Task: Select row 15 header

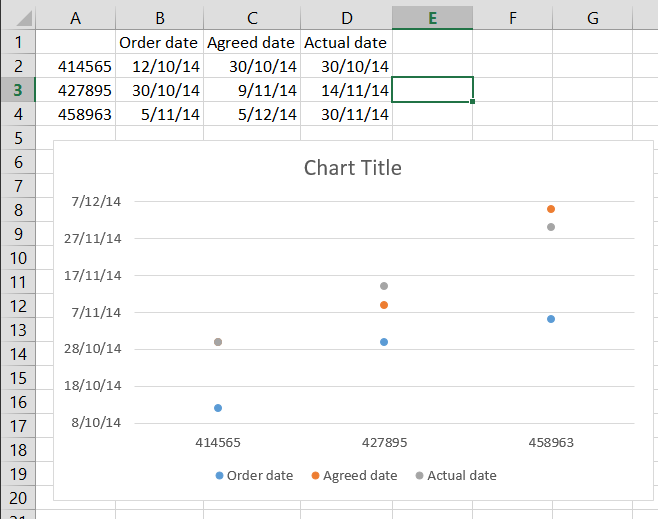Action: (x=18, y=378)
